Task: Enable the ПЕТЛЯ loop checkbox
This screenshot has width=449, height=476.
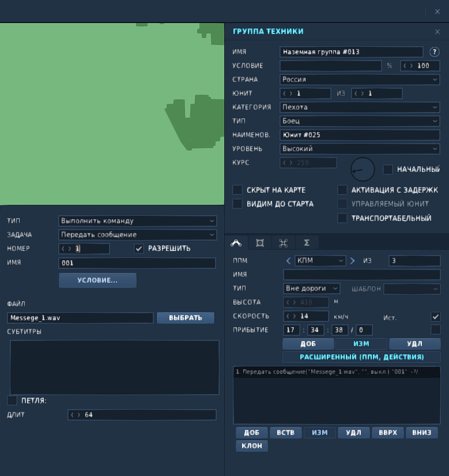Action: coord(12,400)
